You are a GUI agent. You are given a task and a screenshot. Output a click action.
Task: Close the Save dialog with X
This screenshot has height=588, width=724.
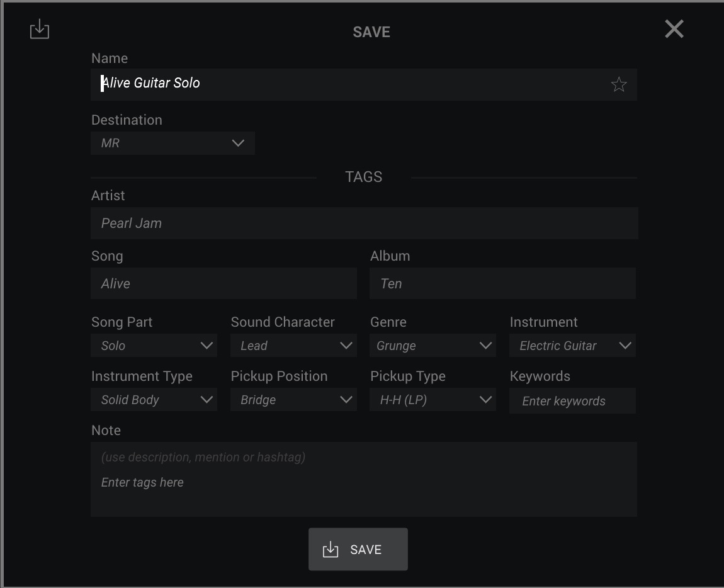click(x=674, y=29)
